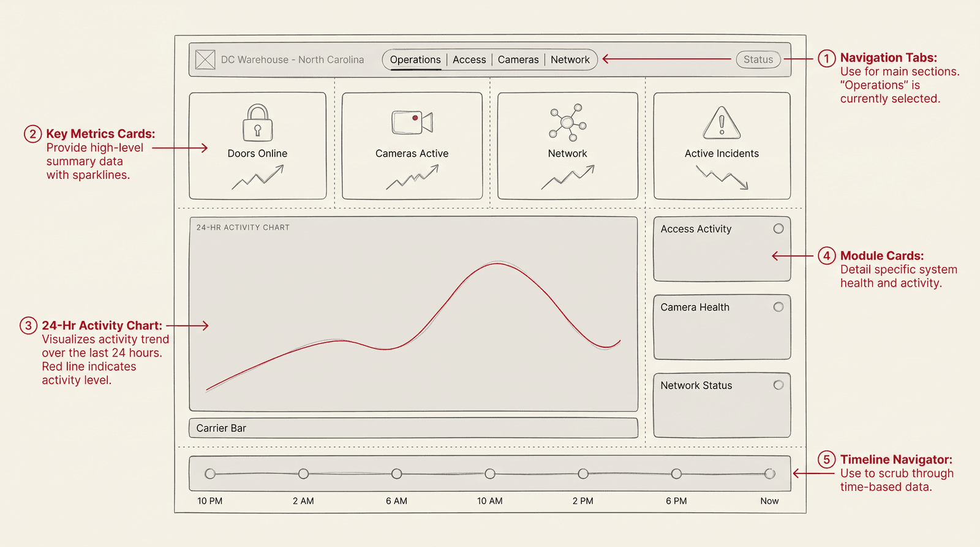
Task: Click the Doors Online upward sparkline
Action: 258,177
